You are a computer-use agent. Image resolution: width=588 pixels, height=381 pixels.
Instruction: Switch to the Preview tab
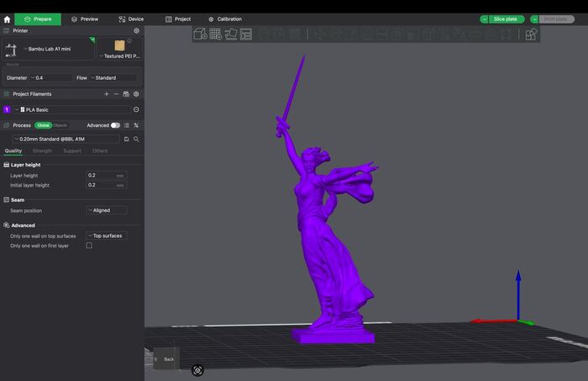[85, 19]
